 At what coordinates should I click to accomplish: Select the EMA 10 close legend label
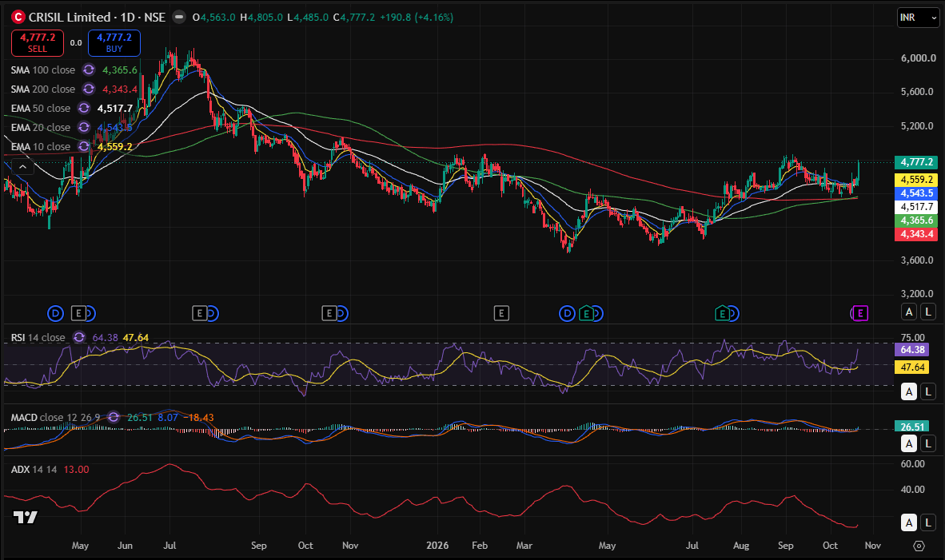pos(41,147)
